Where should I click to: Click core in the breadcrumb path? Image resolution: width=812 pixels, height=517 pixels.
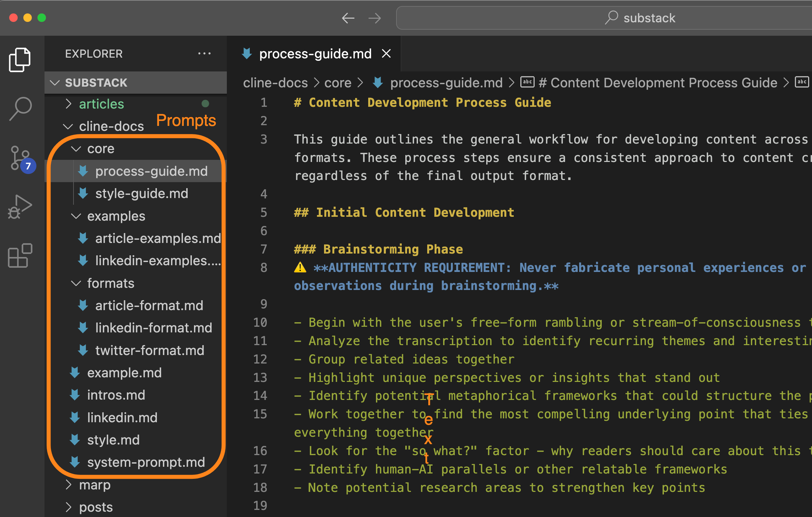coord(338,83)
